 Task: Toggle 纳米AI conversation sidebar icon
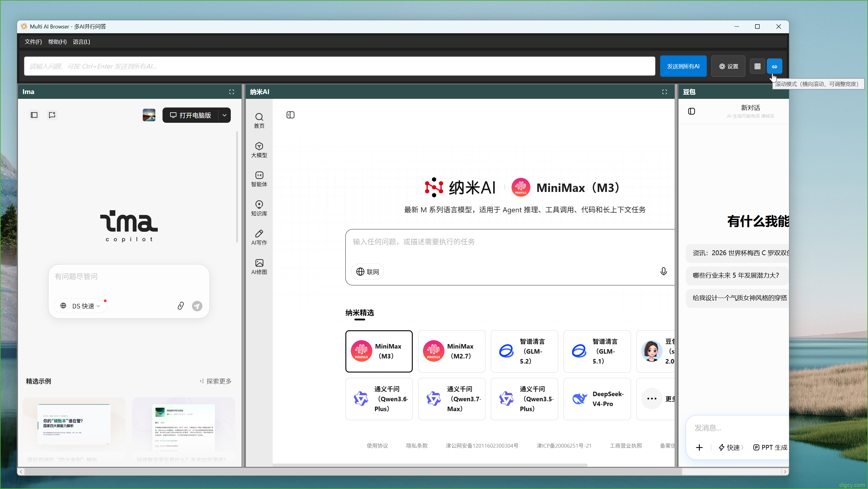point(290,115)
